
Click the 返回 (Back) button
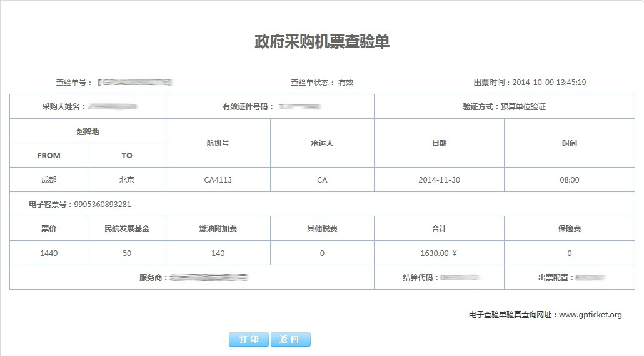290,340
